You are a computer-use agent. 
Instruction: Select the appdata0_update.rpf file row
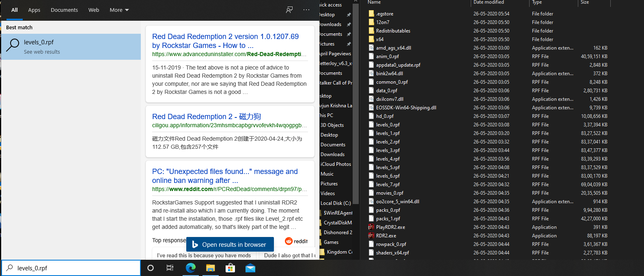488,65
